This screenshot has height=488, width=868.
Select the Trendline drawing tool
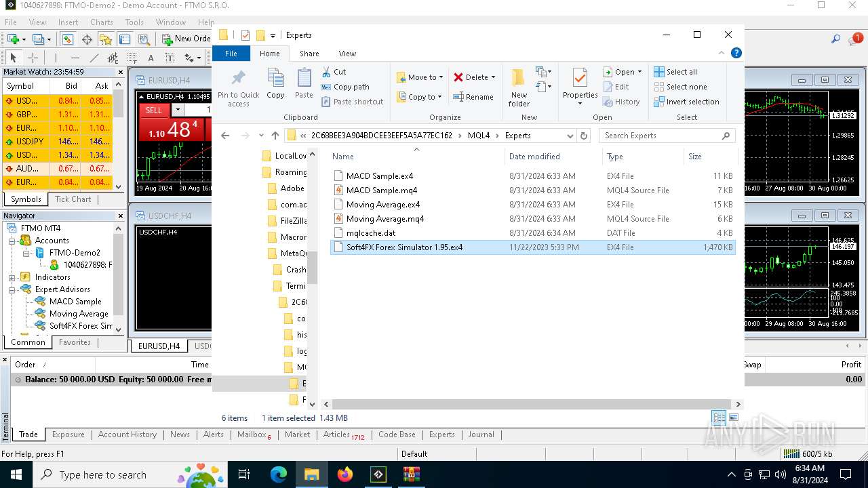(x=94, y=58)
